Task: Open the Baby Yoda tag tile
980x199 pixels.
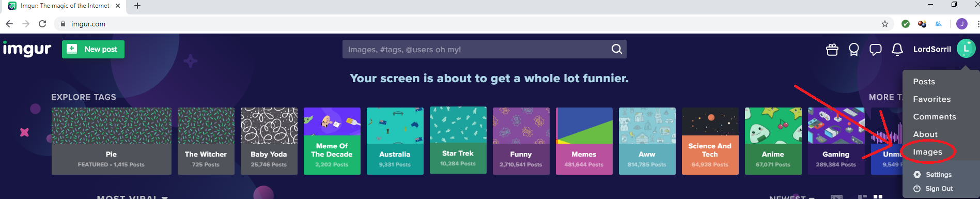Action: click(x=269, y=141)
